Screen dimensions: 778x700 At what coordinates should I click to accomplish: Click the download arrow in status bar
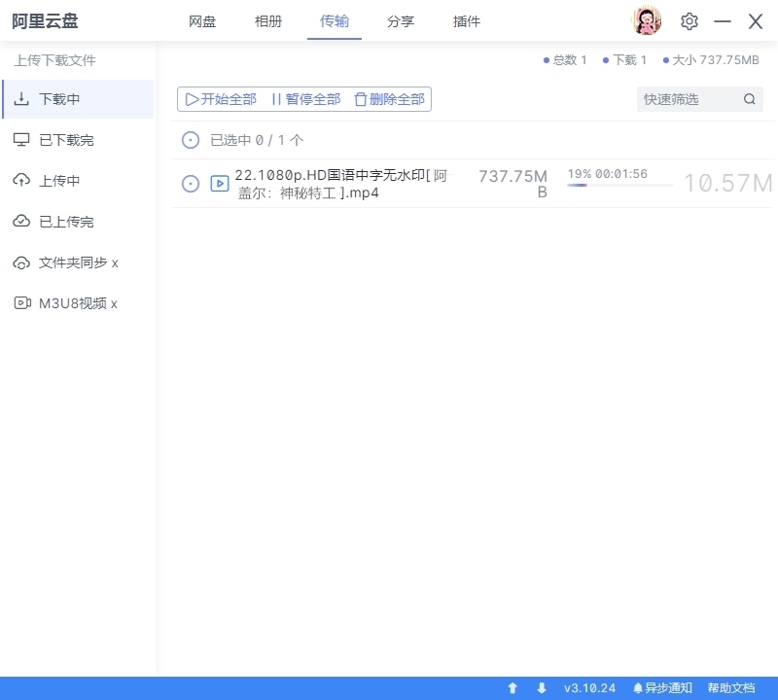coord(542,688)
